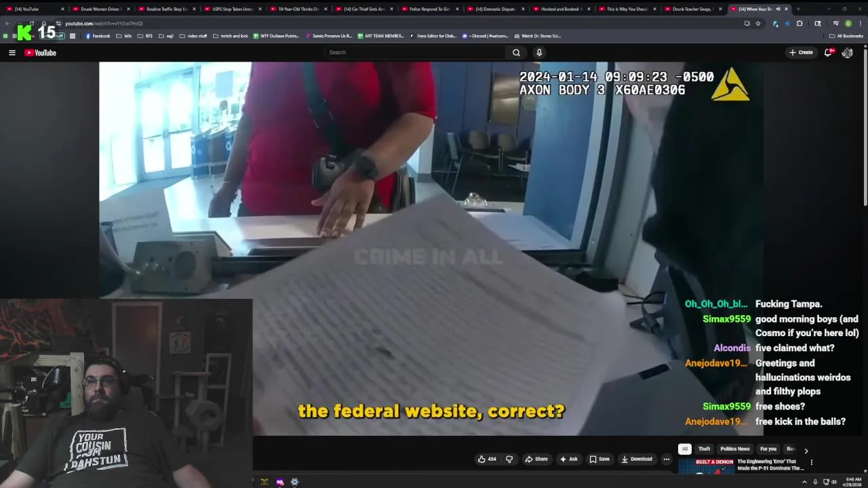Open the Watch Dr. Stone bookmark

(x=537, y=36)
